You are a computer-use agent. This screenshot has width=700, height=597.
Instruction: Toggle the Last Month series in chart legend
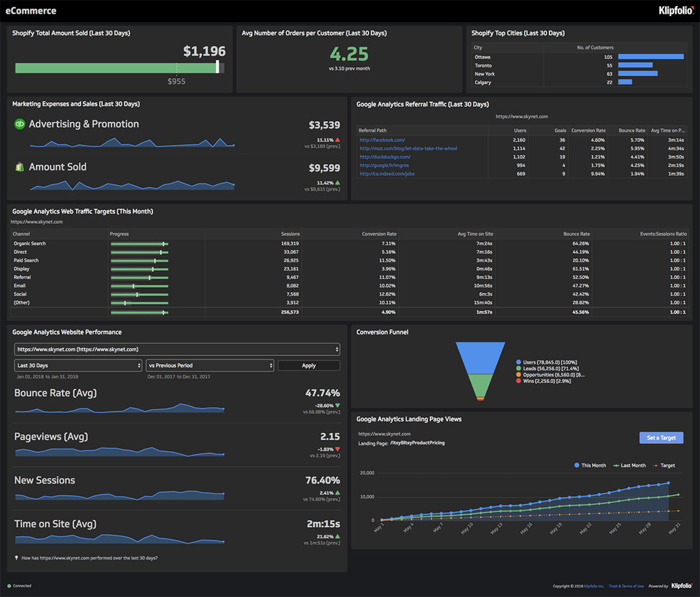[x=629, y=465]
